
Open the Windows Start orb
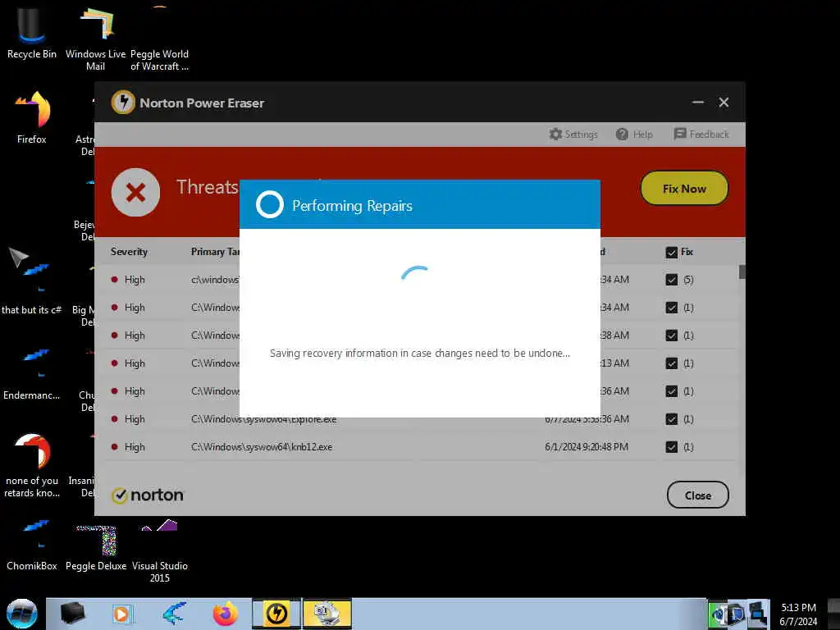(22, 614)
